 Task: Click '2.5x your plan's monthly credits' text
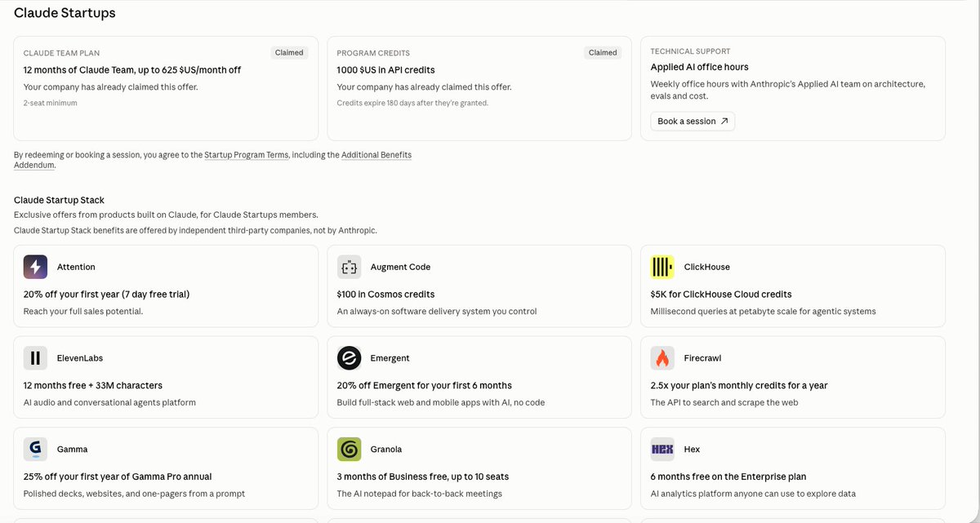[x=739, y=386]
